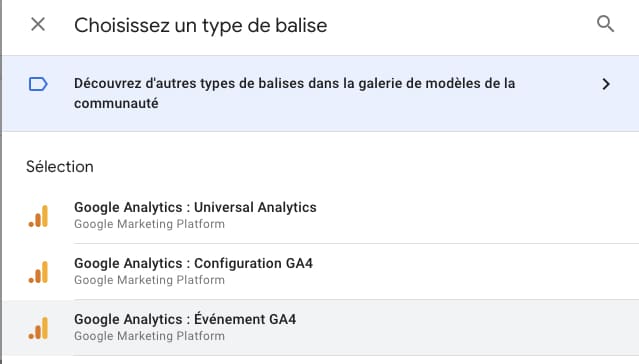Click the Événement GA4 bar-chart icon
Viewport: 639px width, 364px height.
[x=38, y=328]
